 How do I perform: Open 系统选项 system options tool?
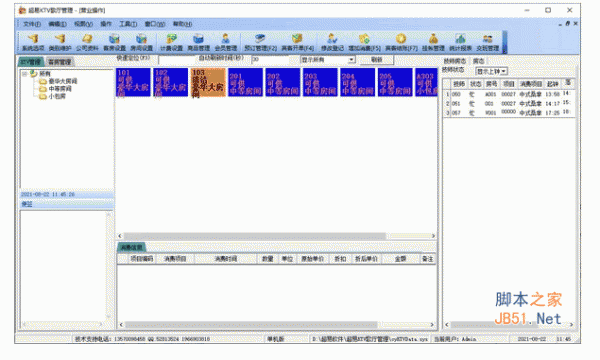click(x=33, y=42)
